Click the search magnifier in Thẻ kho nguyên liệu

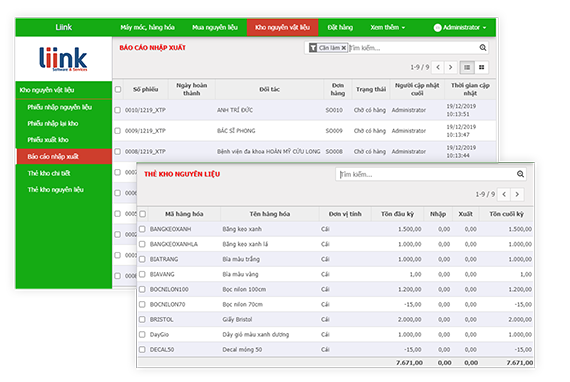[520, 174]
